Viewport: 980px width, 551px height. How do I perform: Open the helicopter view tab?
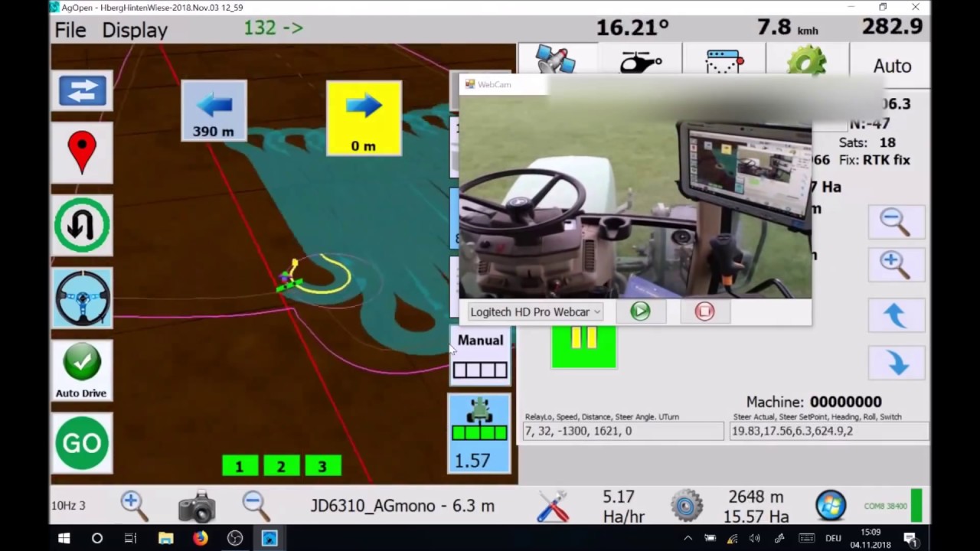pyautogui.click(x=641, y=60)
